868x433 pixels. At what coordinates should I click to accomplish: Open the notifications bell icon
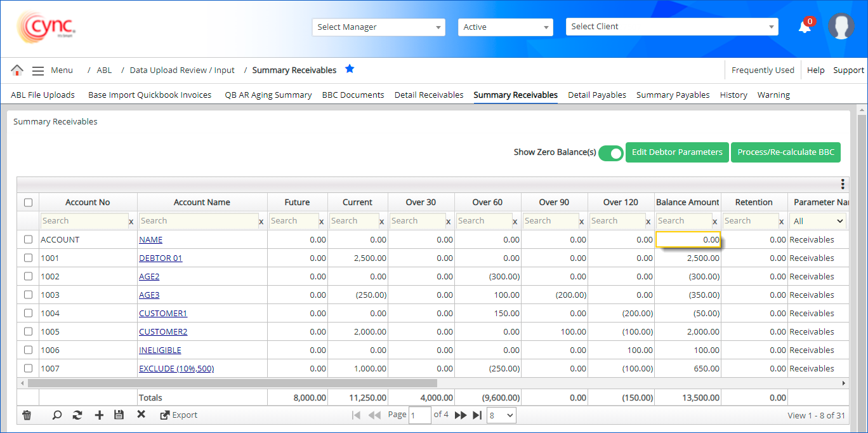pos(805,27)
